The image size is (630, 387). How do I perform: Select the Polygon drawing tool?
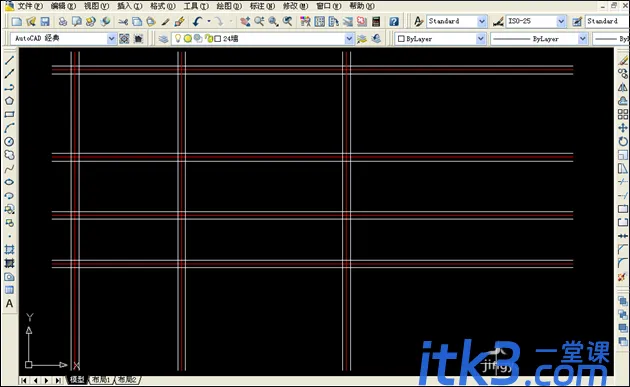coord(9,101)
